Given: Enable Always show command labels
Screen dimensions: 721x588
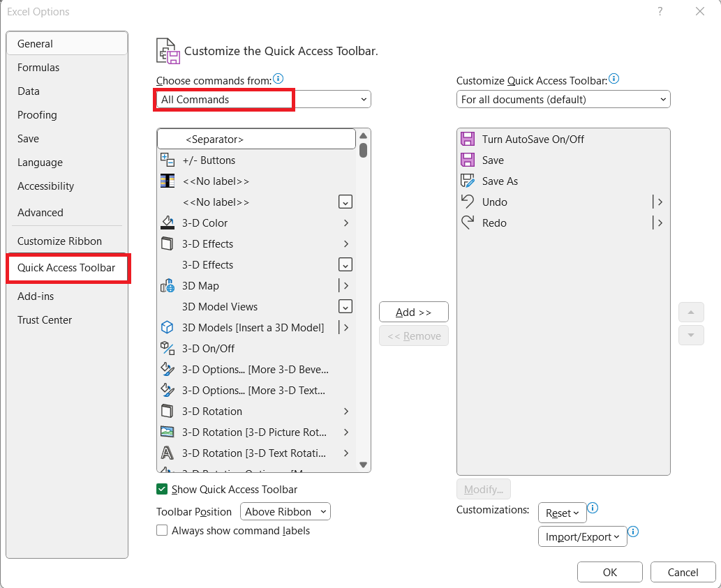Looking at the screenshot, I should (x=162, y=531).
